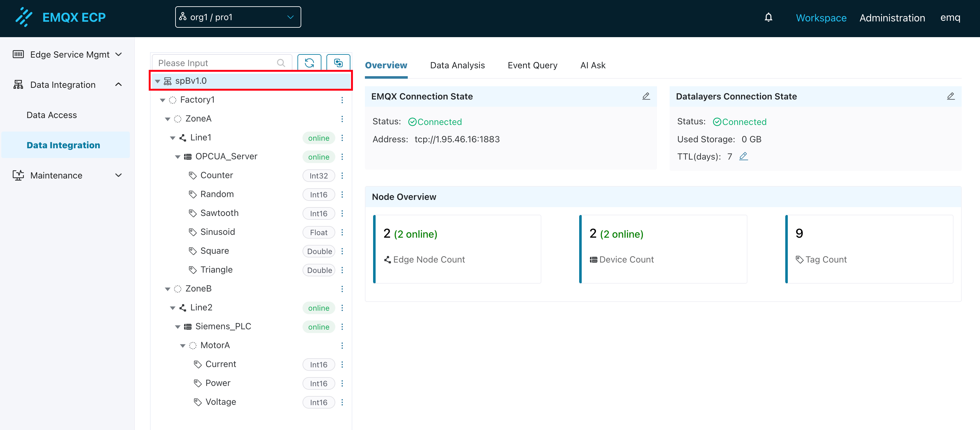This screenshot has height=430, width=980.
Task: Switch to the Data Analysis tab
Action: coord(457,65)
